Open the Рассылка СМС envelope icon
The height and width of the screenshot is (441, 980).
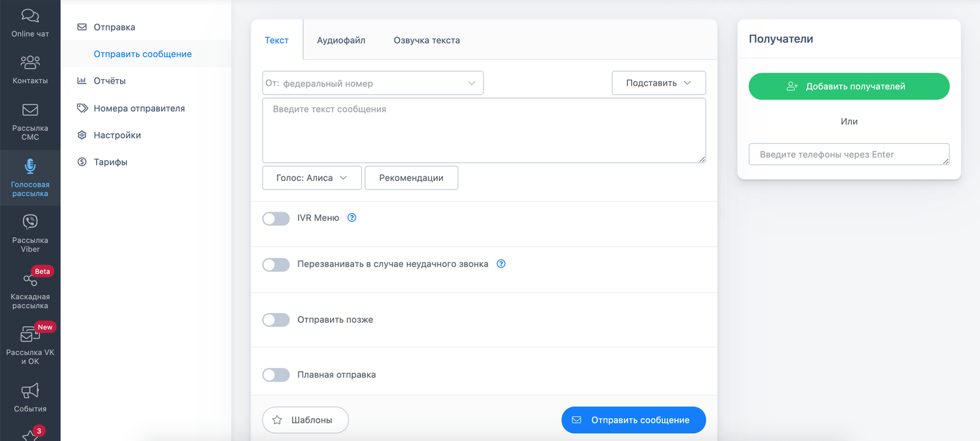[x=30, y=110]
